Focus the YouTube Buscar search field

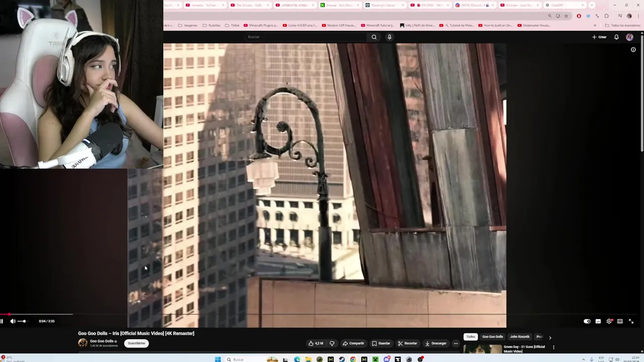click(x=306, y=37)
